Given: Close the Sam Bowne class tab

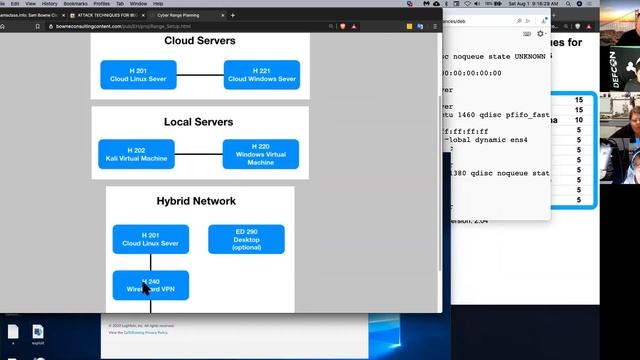Looking at the screenshot, I should point(63,15).
